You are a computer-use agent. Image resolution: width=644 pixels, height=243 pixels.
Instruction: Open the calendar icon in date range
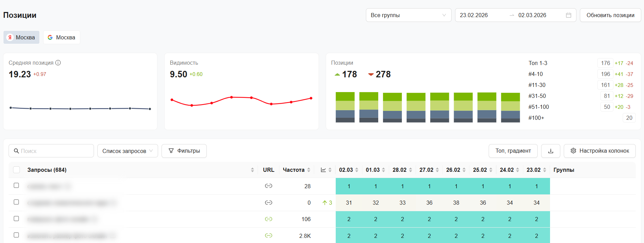[568, 15]
